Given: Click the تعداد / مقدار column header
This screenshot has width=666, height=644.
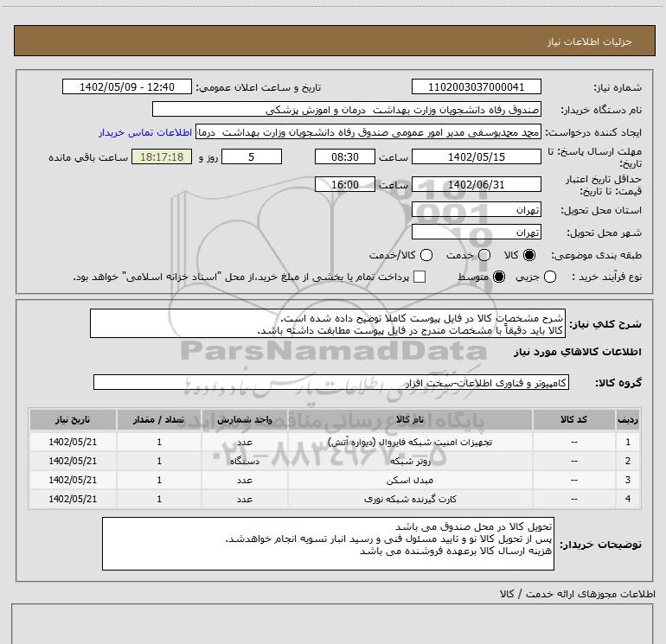Looking at the screenshot, I should coord(159,419).
